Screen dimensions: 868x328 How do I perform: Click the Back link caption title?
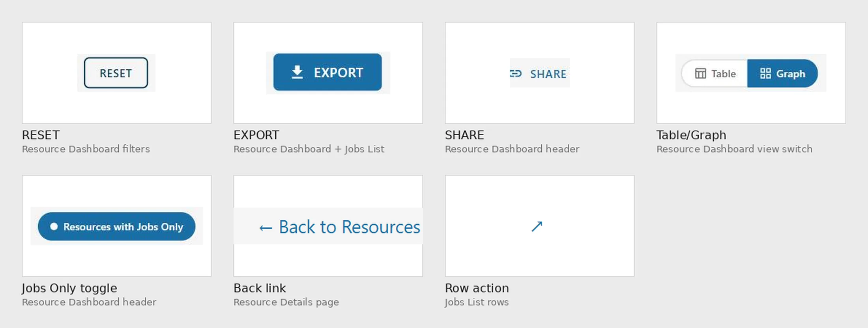(x=260, y=288)
